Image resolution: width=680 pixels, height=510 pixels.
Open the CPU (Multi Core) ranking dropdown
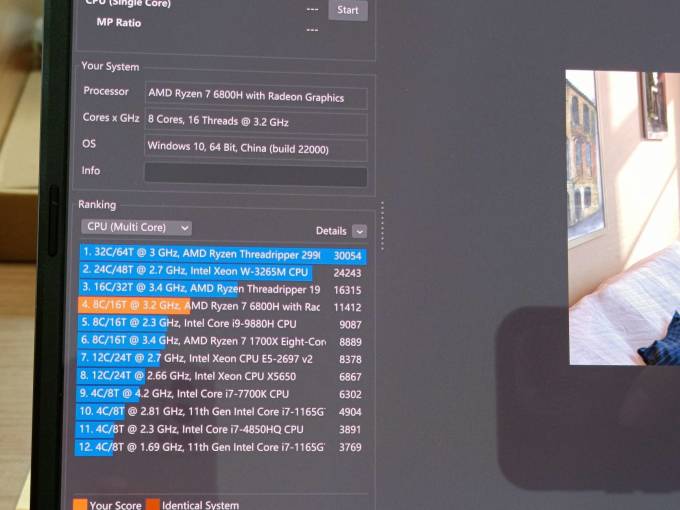[136, 227]
